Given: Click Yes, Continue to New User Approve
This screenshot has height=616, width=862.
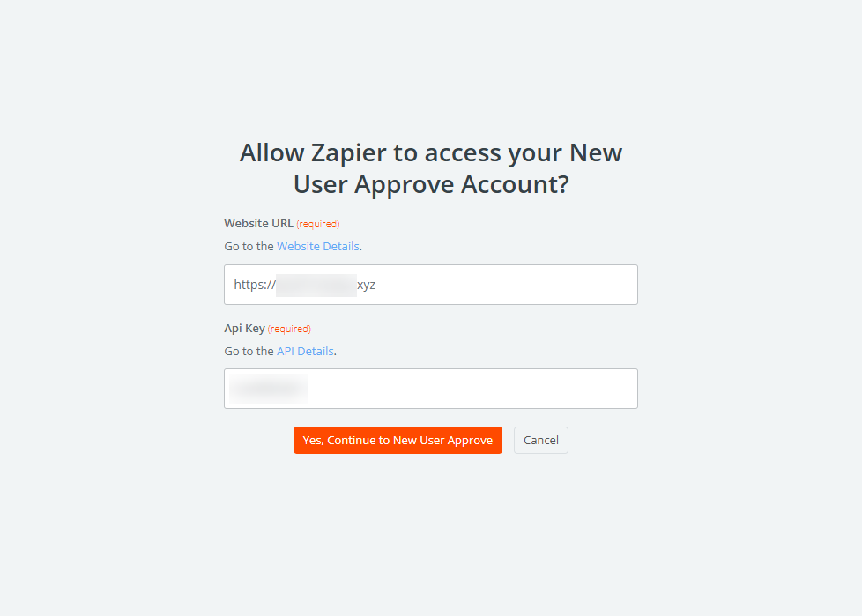Looking at the screenshot, I should click(398, 441).
